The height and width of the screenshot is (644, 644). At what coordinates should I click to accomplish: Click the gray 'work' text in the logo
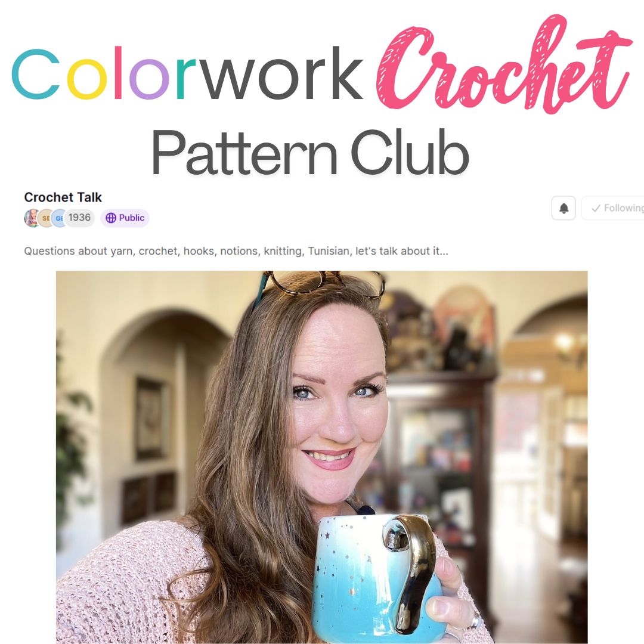click(282, 73)
